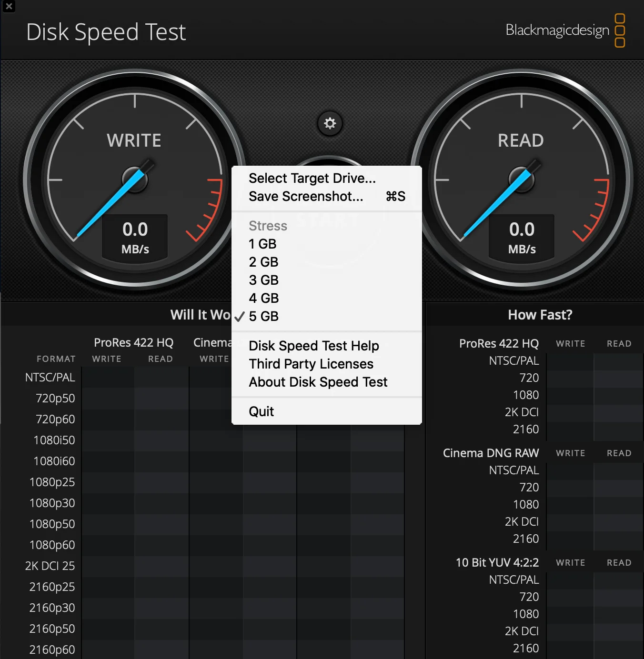The height and width of the screenshot is (659, 644).
Task: Select 4 GB stress size
Action: click(263, 298)
